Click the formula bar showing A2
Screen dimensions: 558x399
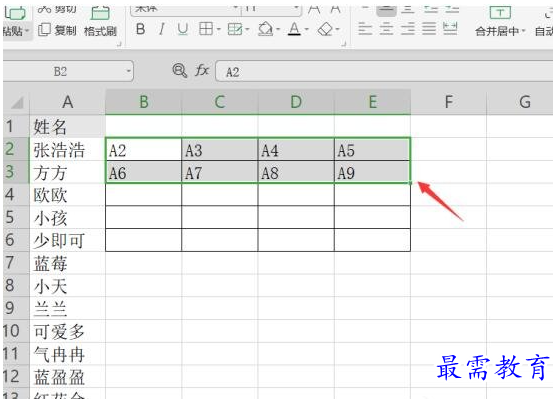[x=384, y=72]
